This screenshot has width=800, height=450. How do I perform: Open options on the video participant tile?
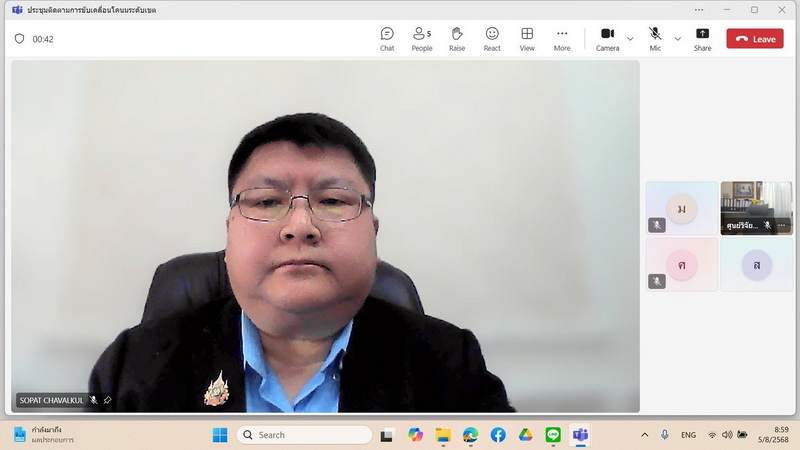[x=782, y=226]
